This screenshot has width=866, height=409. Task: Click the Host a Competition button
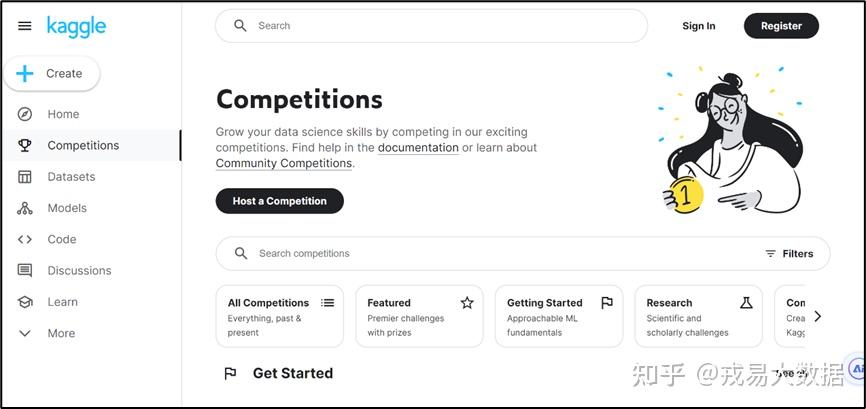click(279, 201)
